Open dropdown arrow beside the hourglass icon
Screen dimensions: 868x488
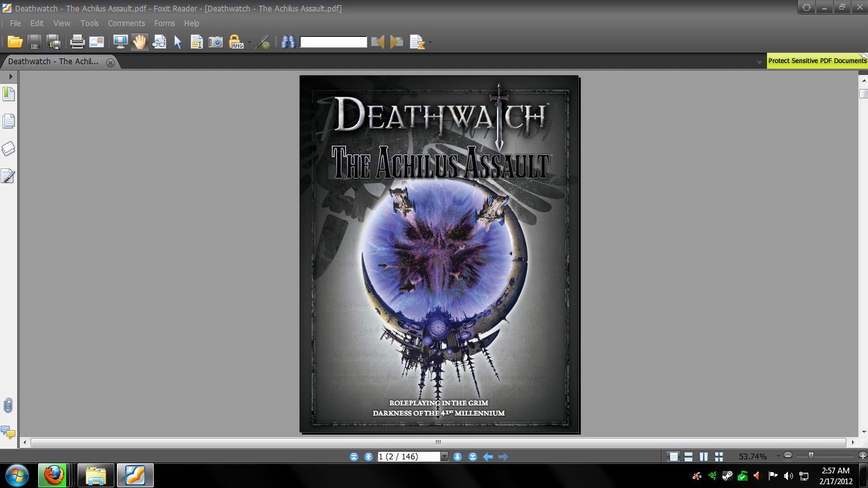point(431,43)
